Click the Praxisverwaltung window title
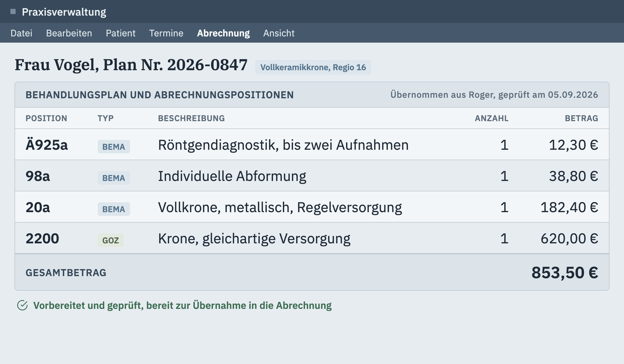 (x=64, y=12)
